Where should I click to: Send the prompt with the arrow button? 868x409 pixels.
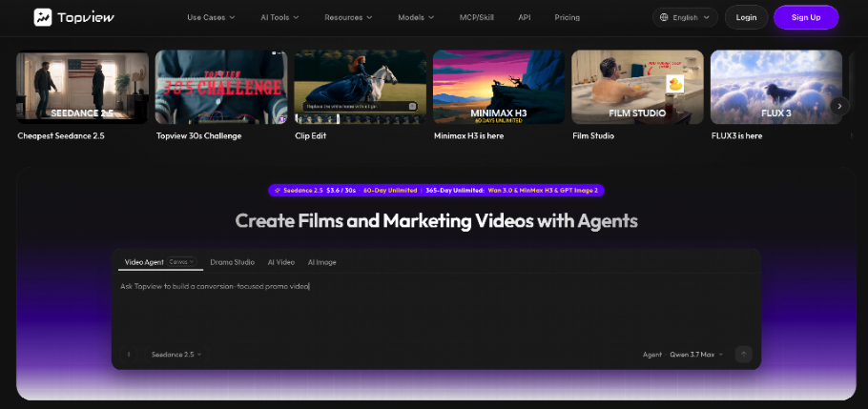pyautogui.click(x=743, y=355)
